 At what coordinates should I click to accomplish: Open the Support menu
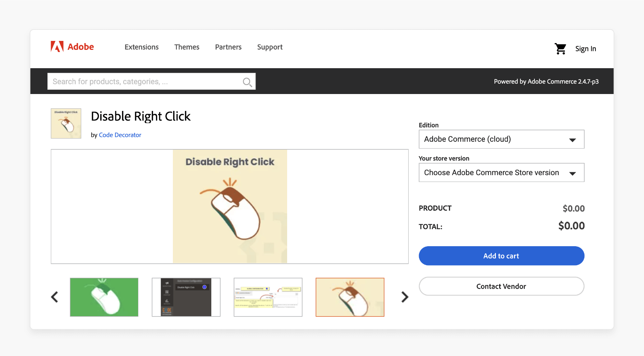tap(270, 47)
